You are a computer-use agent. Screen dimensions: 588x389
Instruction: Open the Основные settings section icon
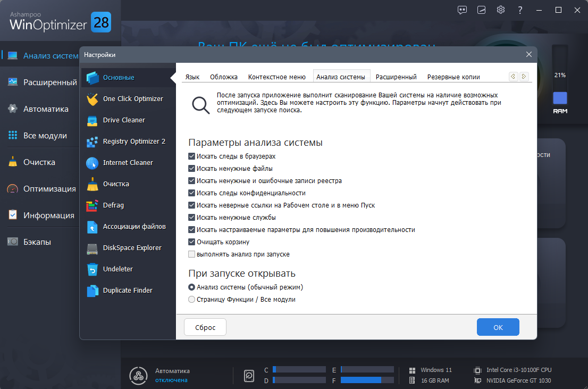click(93, 78)
